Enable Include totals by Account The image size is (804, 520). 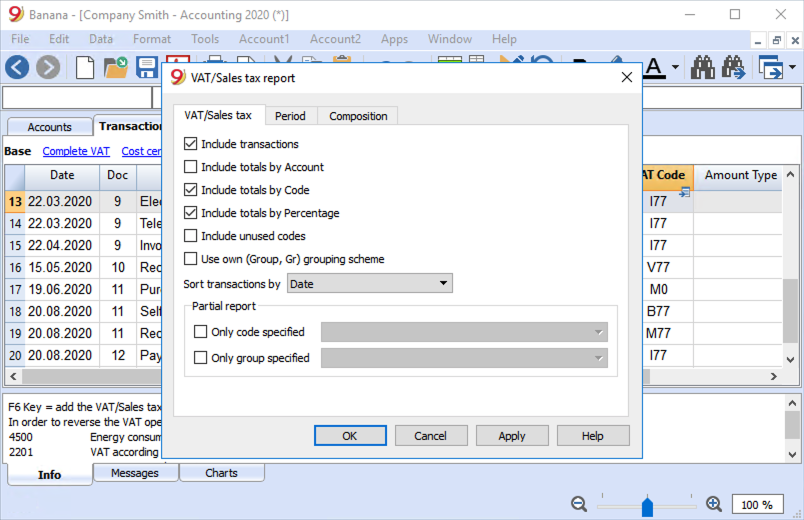190,167
